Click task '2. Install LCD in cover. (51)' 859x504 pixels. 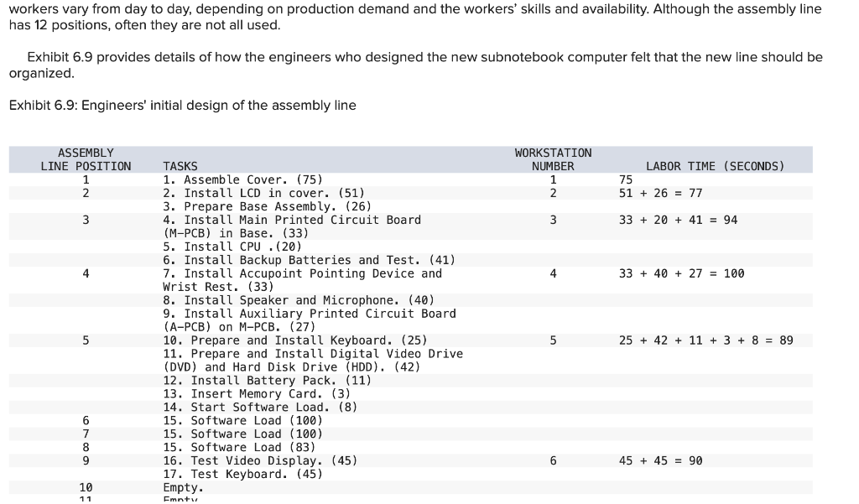[263, 193]
